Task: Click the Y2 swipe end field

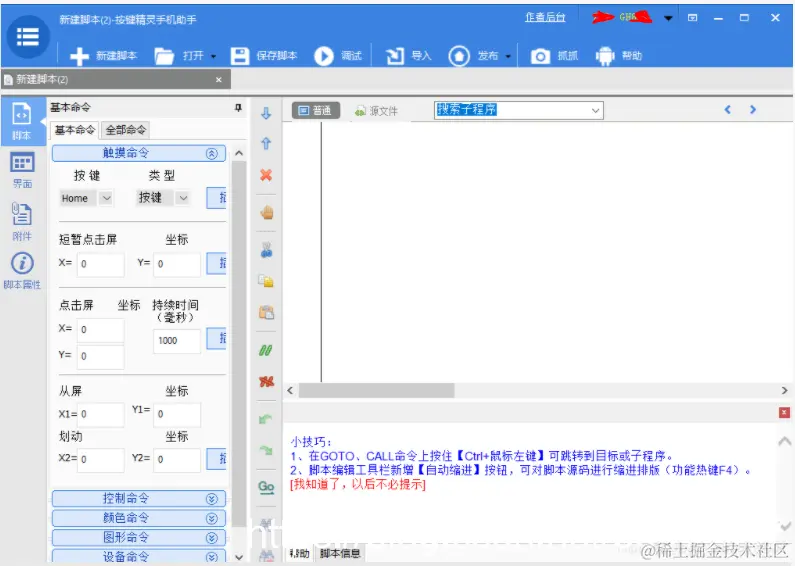Action: click(177, 459)
